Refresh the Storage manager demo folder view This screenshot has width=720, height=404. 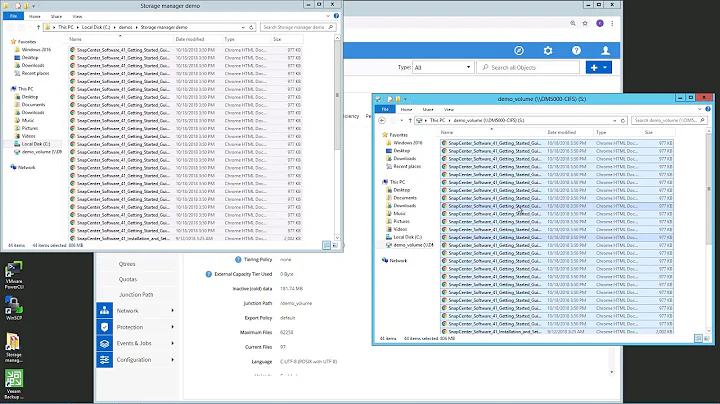251,28
